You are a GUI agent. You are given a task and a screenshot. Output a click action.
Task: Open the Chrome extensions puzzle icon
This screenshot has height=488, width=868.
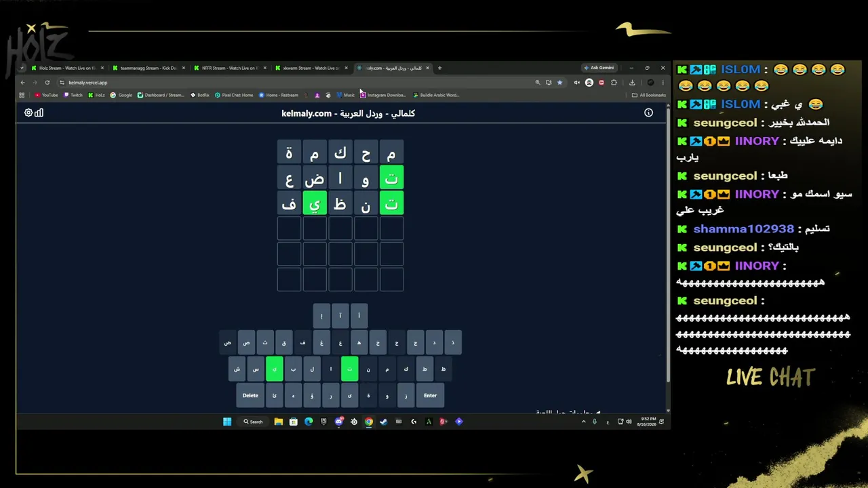[x=614, y=83]
